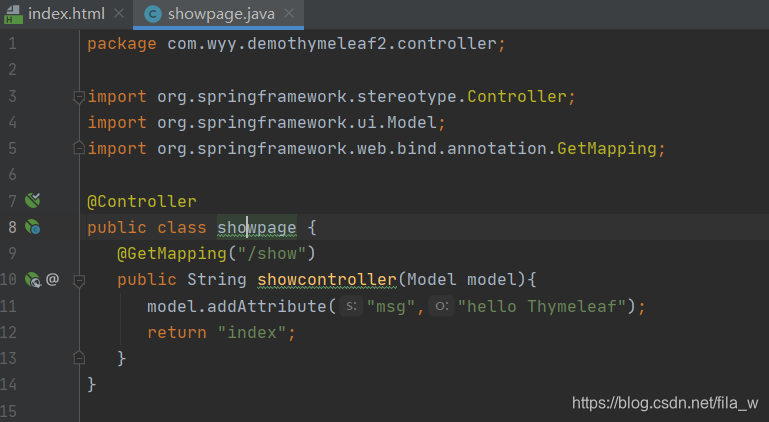The height and width of the screenshot is (422, 769).
Task: Click the class name showpage in the code
Action: 257,228
